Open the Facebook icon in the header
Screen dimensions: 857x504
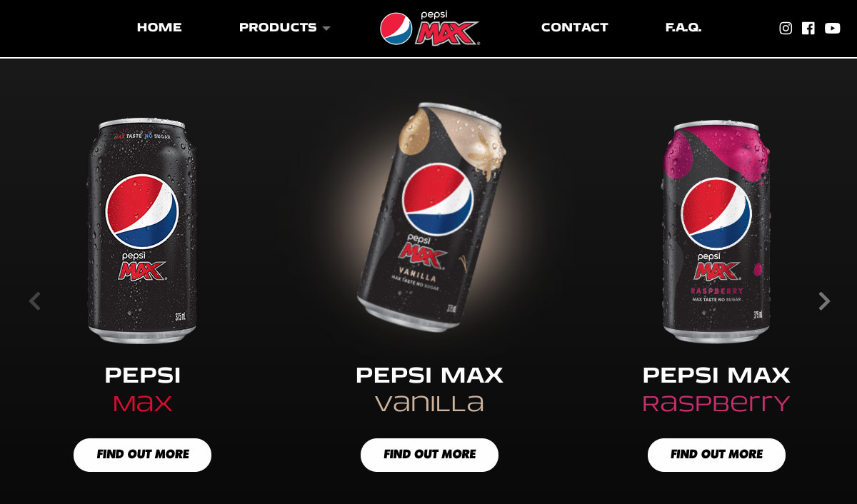pos(808,29)
